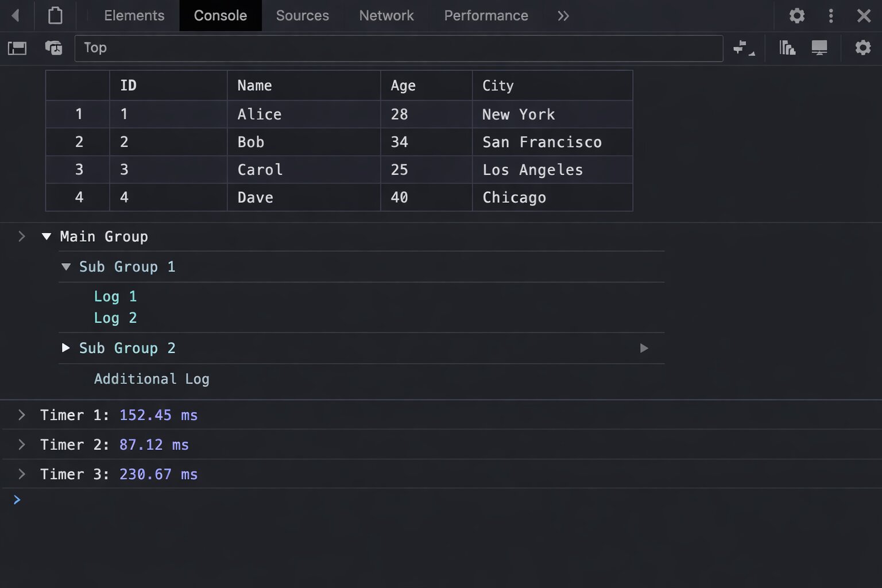Open the three-dot customize menu

[x=831, y=16]
